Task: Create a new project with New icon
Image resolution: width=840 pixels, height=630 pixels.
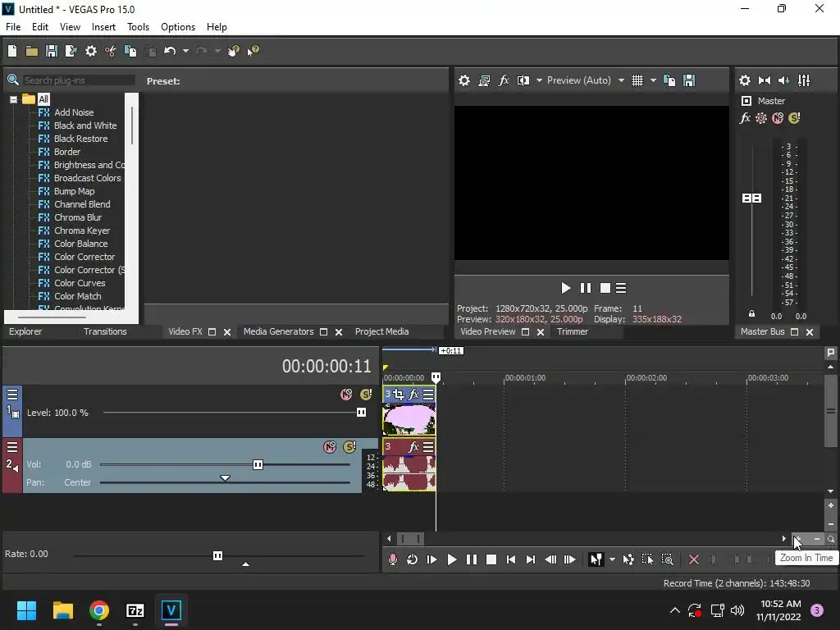Action: coord(12,51)
